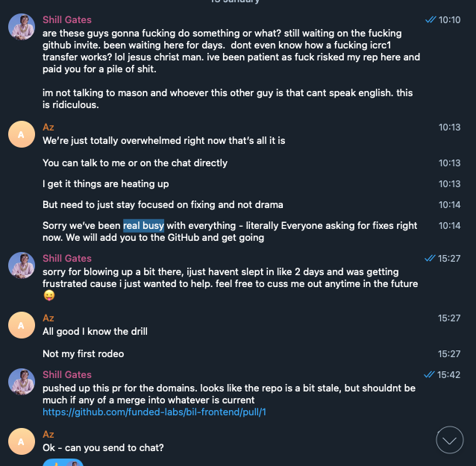The image size is (476, 466).
Task: Click the double-check icon next to 15:42
Action: point(428,375)
